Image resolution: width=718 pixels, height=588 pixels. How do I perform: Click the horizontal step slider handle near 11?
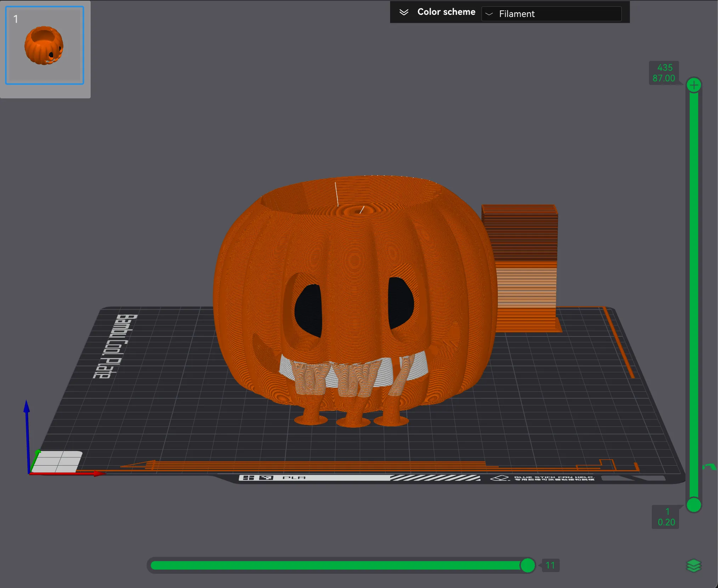528,565
